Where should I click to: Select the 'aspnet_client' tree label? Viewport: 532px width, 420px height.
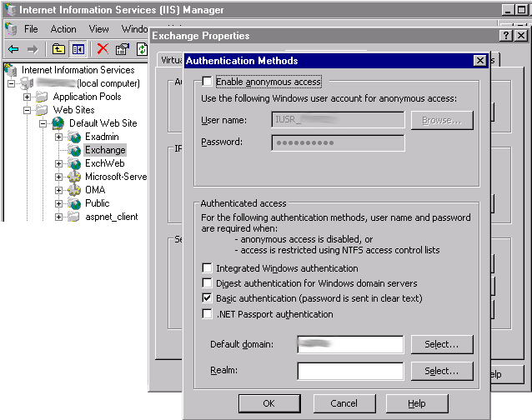pyautogui.click(x=112, y=217)
